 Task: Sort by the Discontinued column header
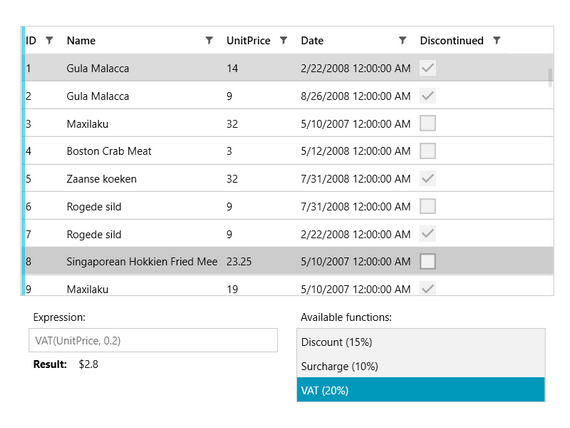[x=451, y=40]
